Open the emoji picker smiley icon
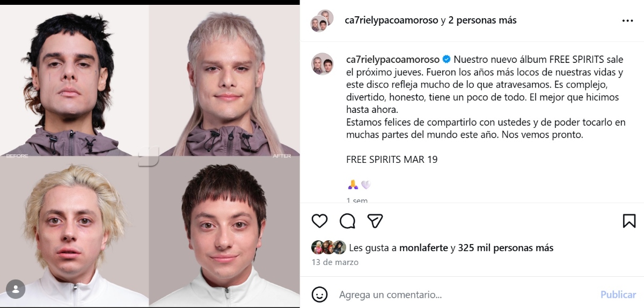This screenshot has height=308, width=644. tap(319, 295)
